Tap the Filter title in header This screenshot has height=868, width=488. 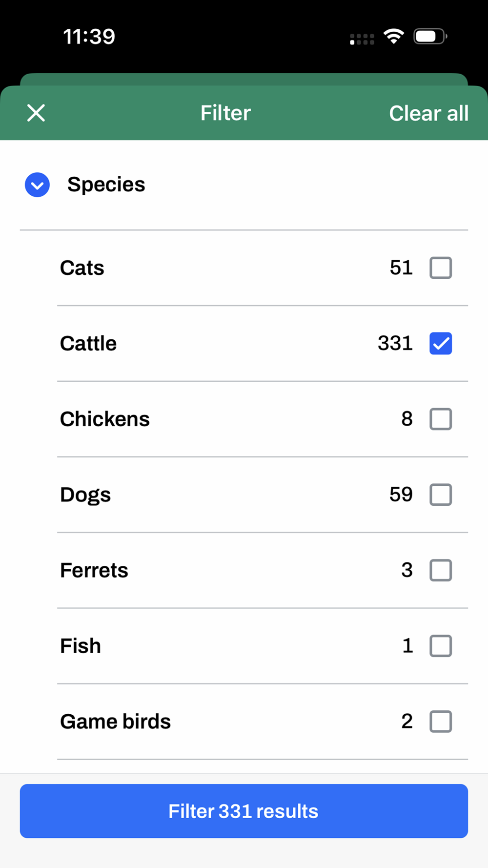225,113
